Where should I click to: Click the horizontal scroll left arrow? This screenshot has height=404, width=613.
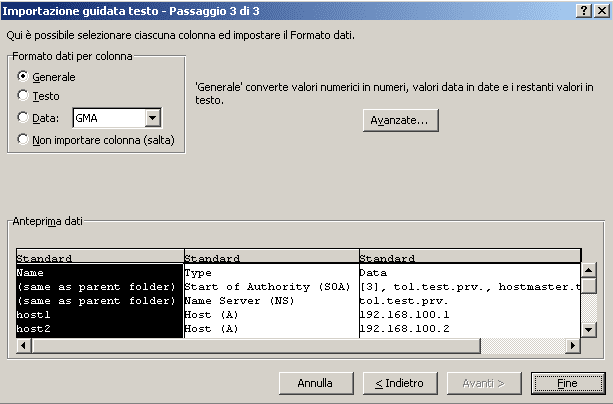click(x=23, y=346)
